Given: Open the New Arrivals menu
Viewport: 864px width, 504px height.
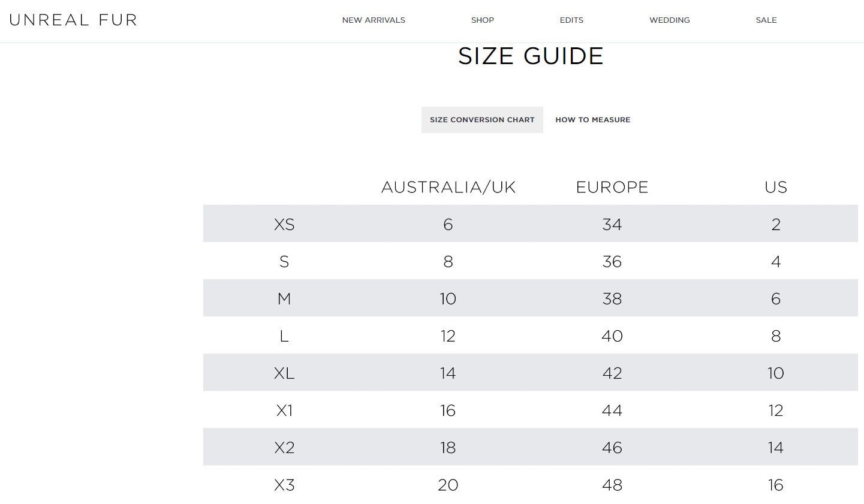Looking at the screenshot, I should 374,20.
